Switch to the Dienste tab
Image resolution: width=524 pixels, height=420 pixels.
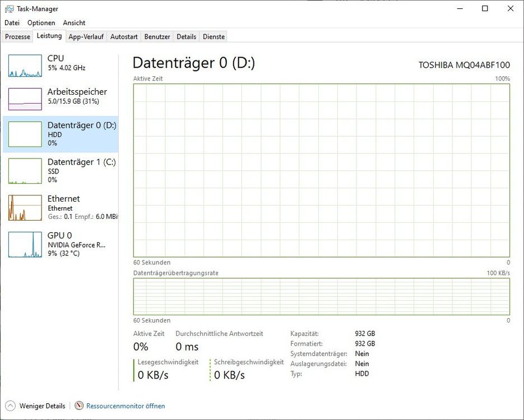tap(214, 37)
